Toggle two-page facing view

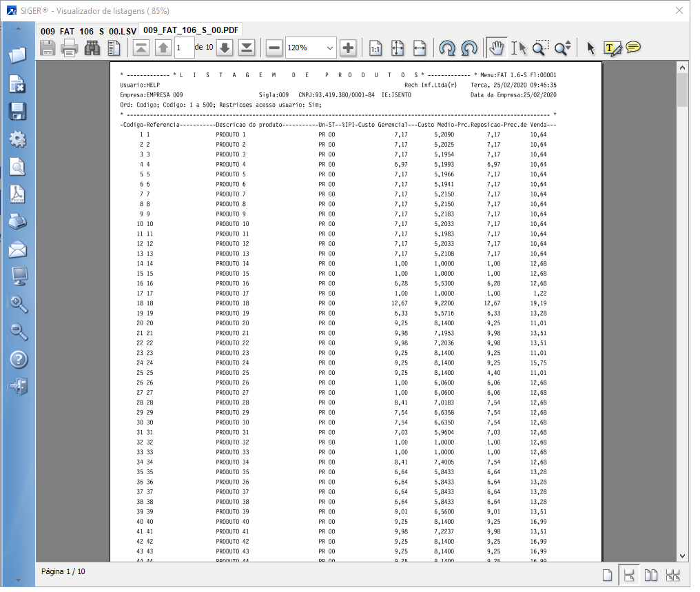coord(650,576)
